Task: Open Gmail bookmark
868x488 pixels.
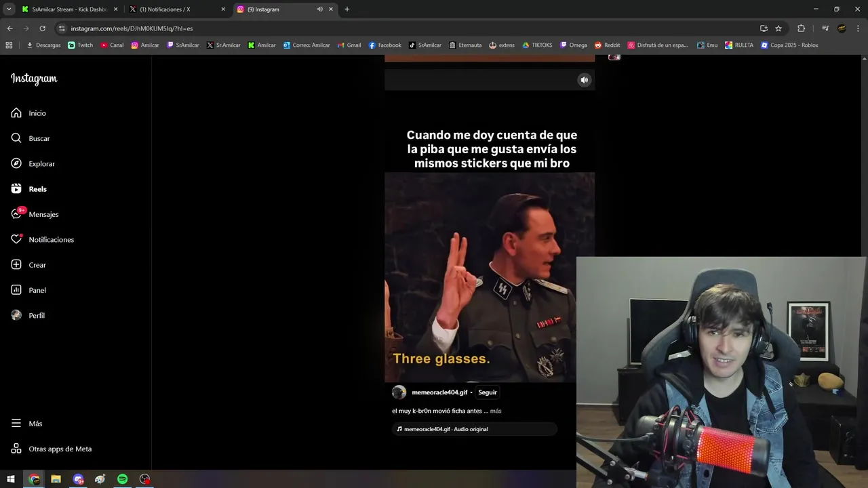Action: pyautogui.click(x=349, y=45)
